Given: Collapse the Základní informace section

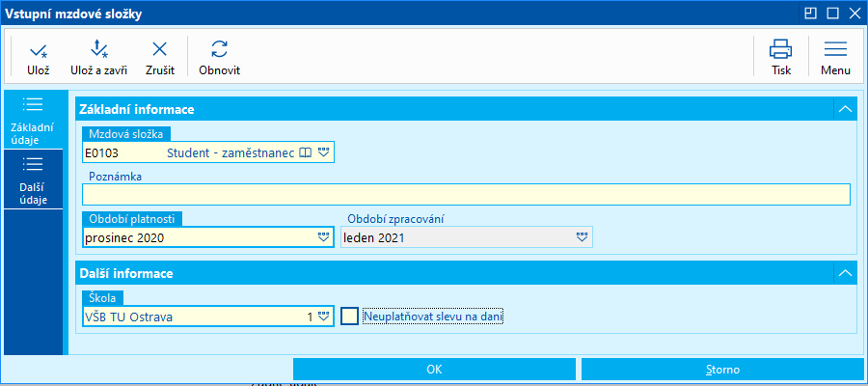Looking at the screenshot, I should coord(845,109).
